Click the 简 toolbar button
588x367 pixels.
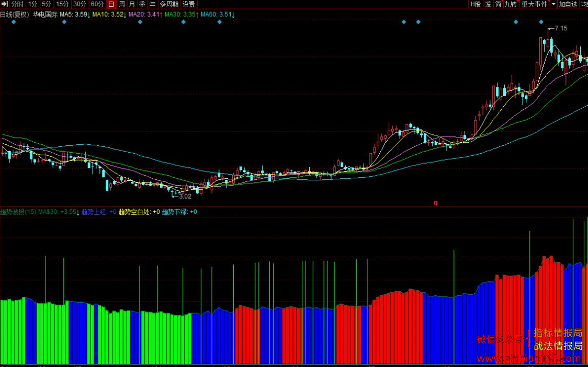tap(499, 4)
